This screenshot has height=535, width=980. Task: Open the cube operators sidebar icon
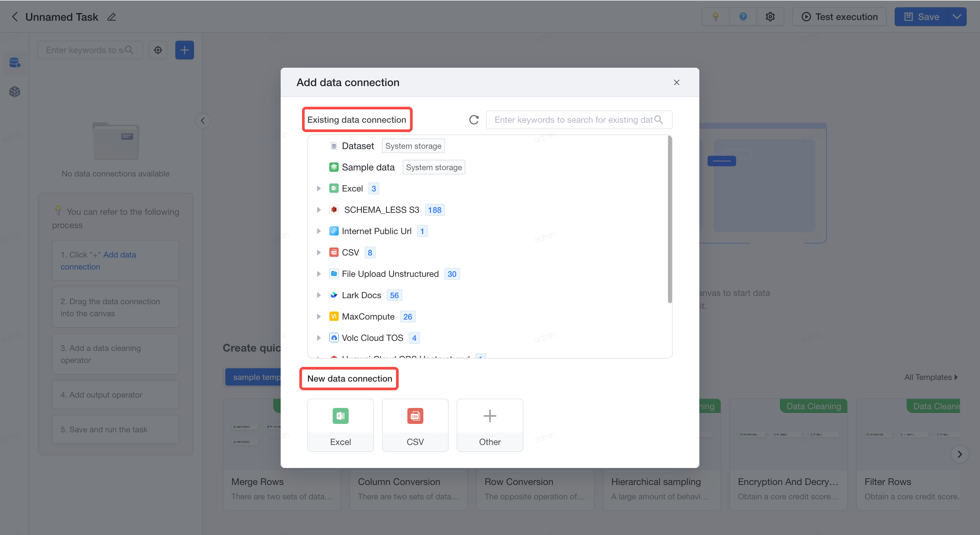14,91
